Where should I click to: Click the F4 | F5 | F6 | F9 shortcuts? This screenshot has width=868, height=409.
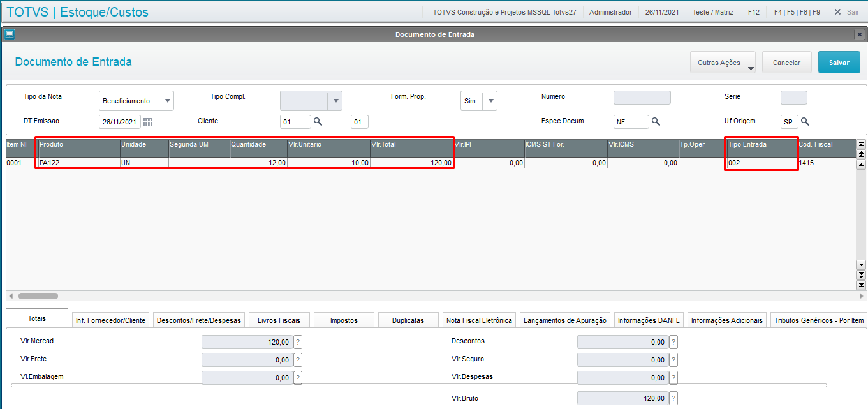[x=797, y=12]
